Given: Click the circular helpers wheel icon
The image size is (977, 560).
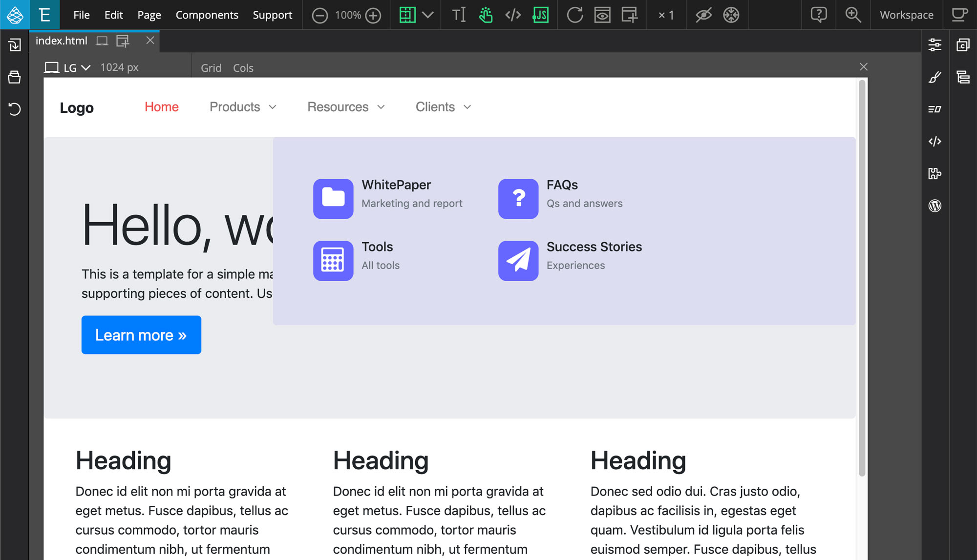Looking at the screenshot, I should pos(731,15).
